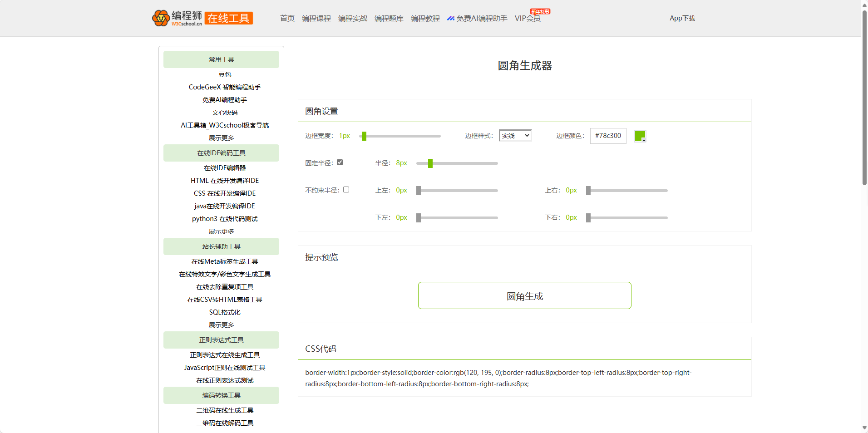Toggle the 固定半径 checkbox
The width and height of the screenshot is (868, 433).
point(340,162)
